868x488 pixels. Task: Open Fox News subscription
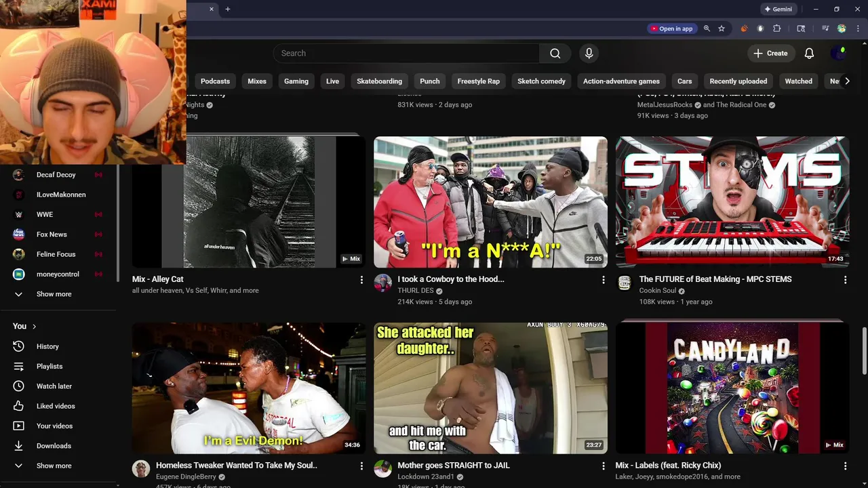pos(58,235)
